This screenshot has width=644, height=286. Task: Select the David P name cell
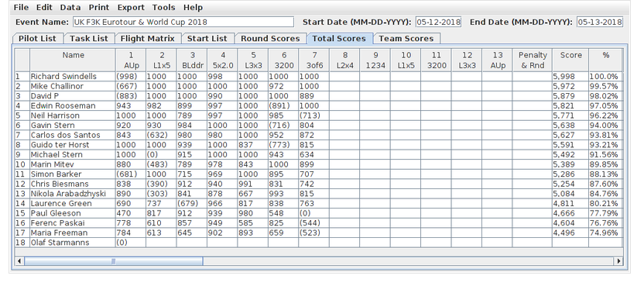(x=73, y=96)
